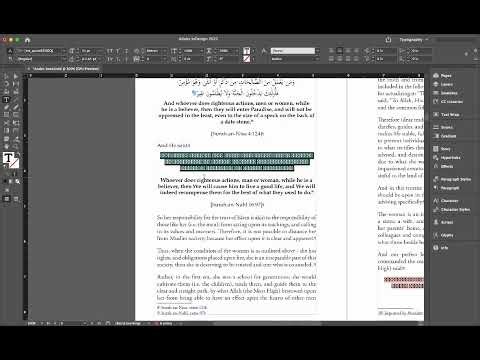
Task: Open the font family dropdown
Action: 64,51
